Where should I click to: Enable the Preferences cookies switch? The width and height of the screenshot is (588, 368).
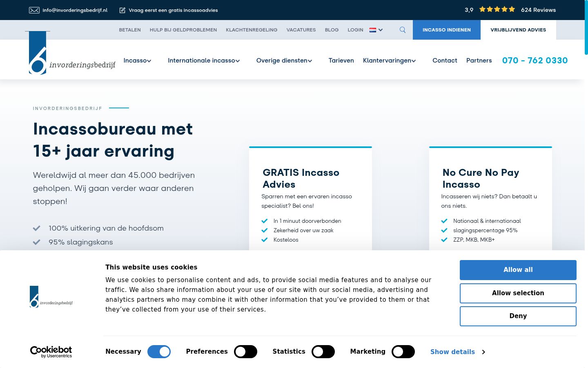(x=245, y=352)
